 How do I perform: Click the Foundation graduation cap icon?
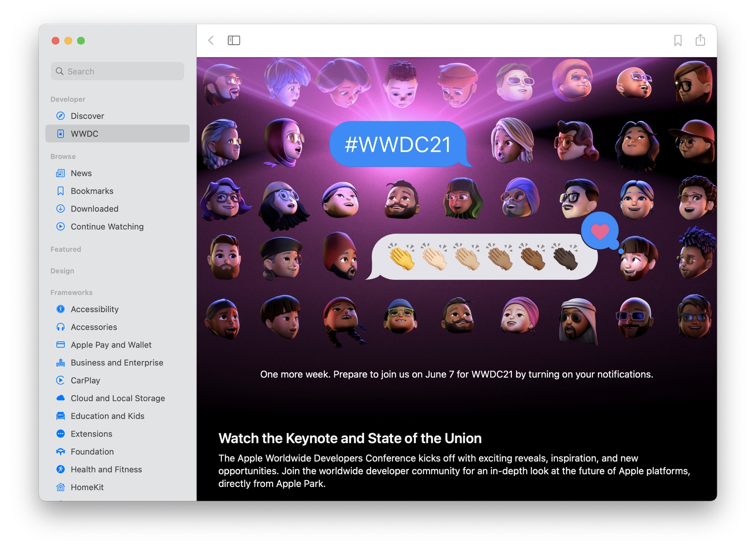[x=60, y=452]
